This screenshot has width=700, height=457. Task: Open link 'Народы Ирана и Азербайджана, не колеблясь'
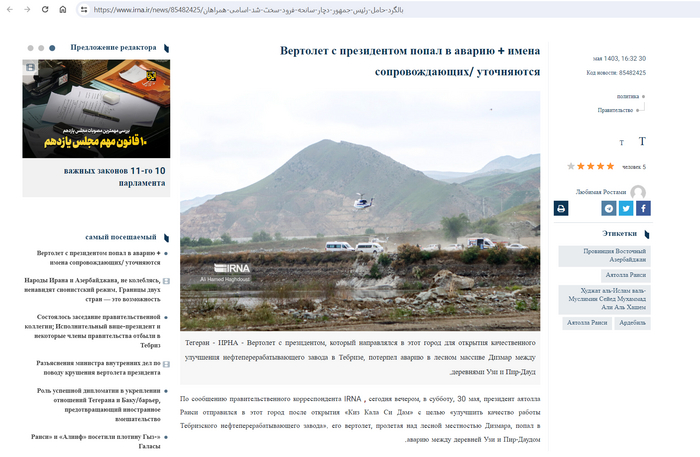click(x=92, y=290)
